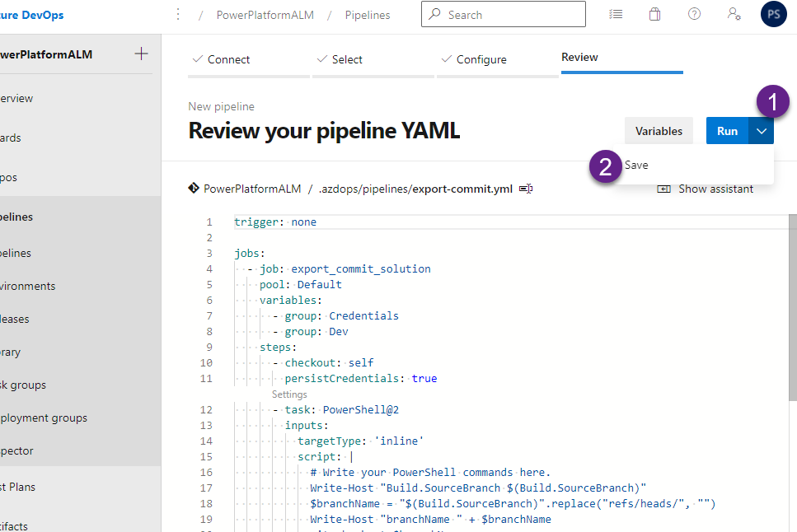Click the repository icon before PowerPlatformALM path
Image resolution: width=797 pixels, height=532 pixels.
click(x=194, y=189)
